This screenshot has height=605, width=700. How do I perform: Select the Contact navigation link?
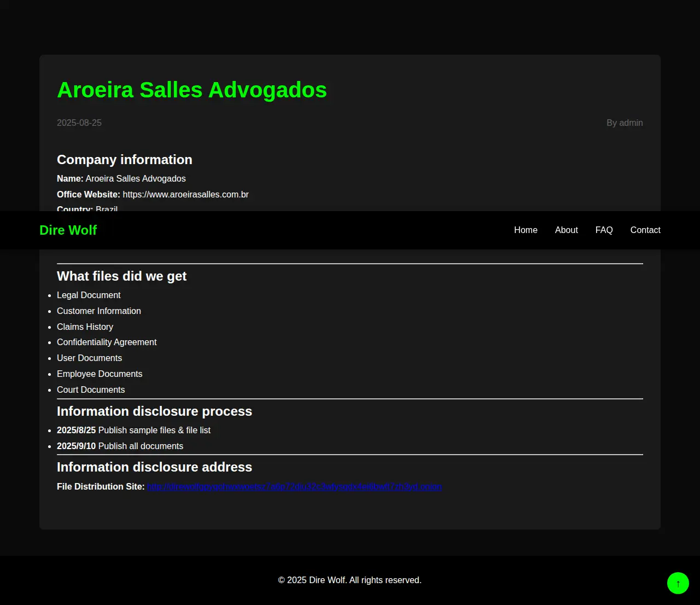(645, 230)
